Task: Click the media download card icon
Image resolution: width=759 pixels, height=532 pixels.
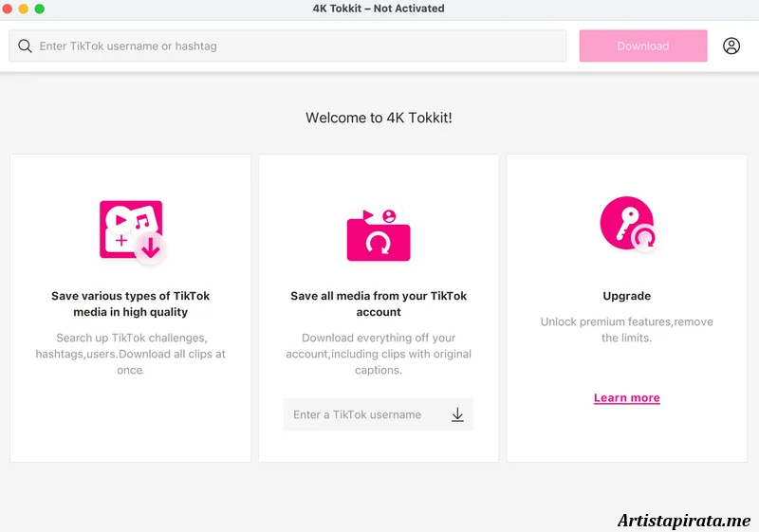Action: tap(133, 232)
